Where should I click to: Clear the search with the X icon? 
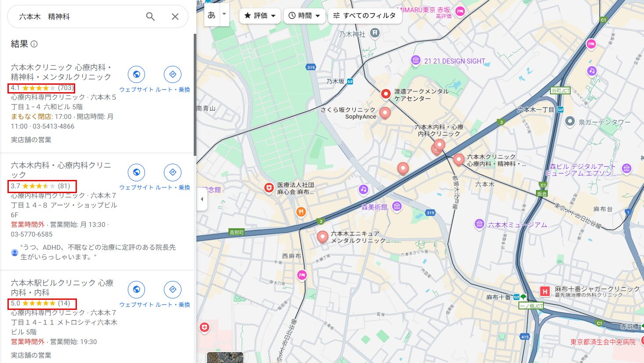[x=175, y=17]
